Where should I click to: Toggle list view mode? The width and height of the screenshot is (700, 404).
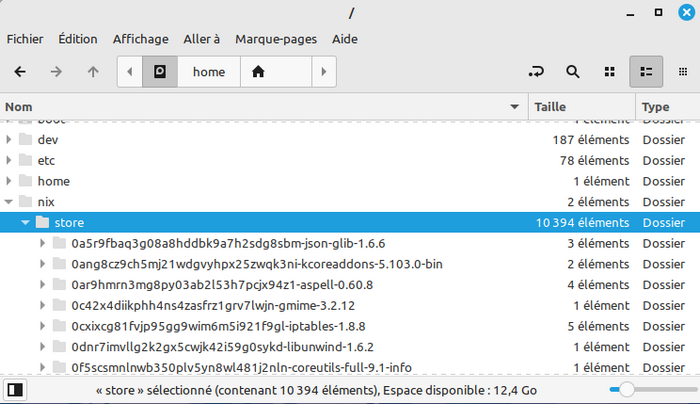tap(646, 72)
